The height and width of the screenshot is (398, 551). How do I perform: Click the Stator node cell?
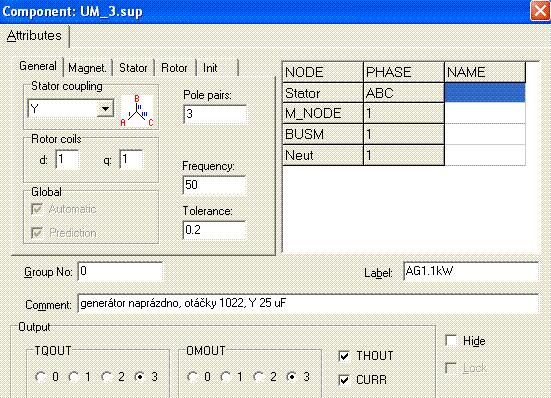point(323,93)
